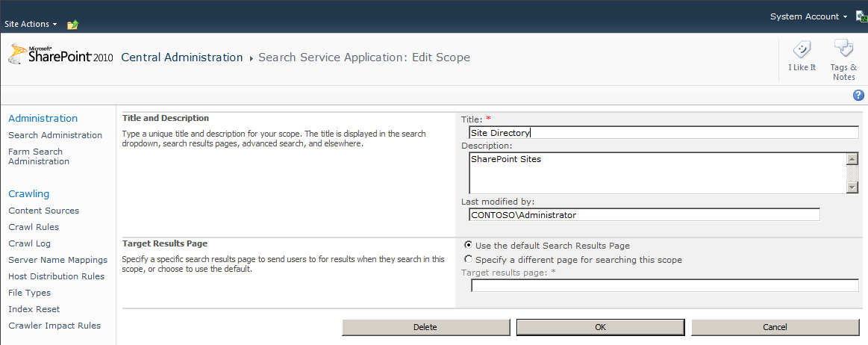Open the Crawling heading link
Screen dimensions: 868x345
click(29, 194)
